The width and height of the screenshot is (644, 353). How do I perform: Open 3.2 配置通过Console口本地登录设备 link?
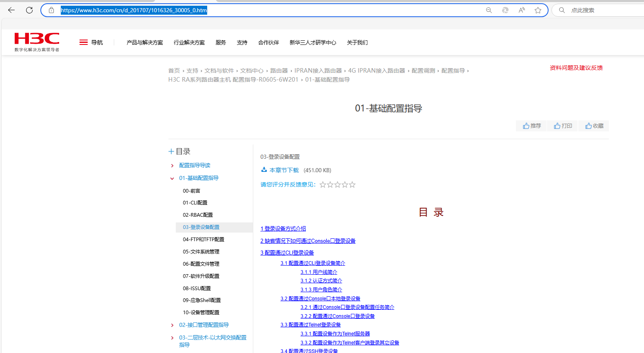coord(321,299)
